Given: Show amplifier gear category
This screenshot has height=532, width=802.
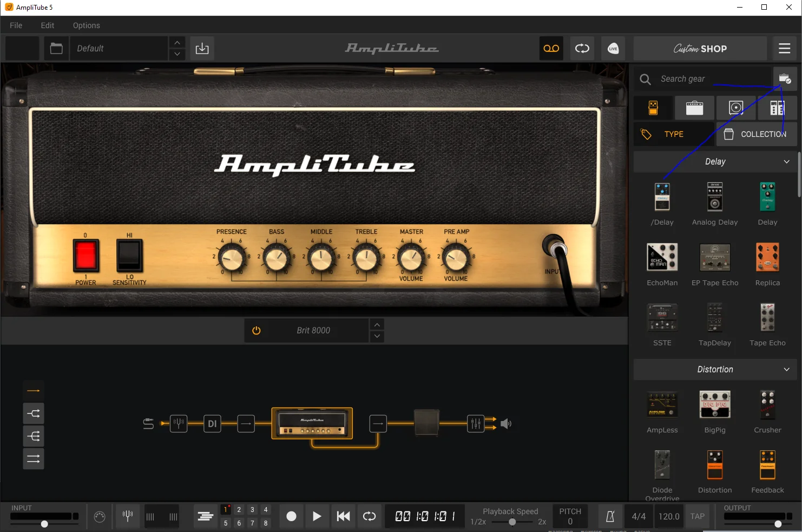Looking at the screenshot, I should (694, 108).
